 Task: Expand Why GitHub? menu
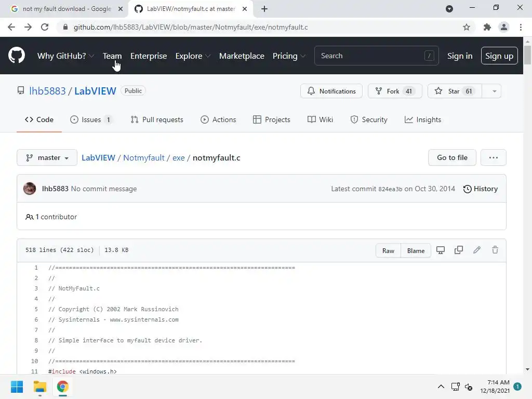point(65,56)
